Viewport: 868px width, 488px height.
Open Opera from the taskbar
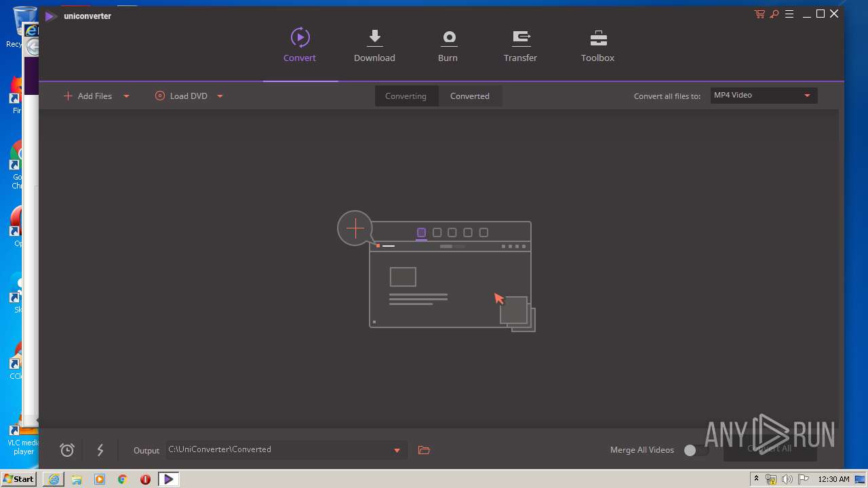[145, 479]
